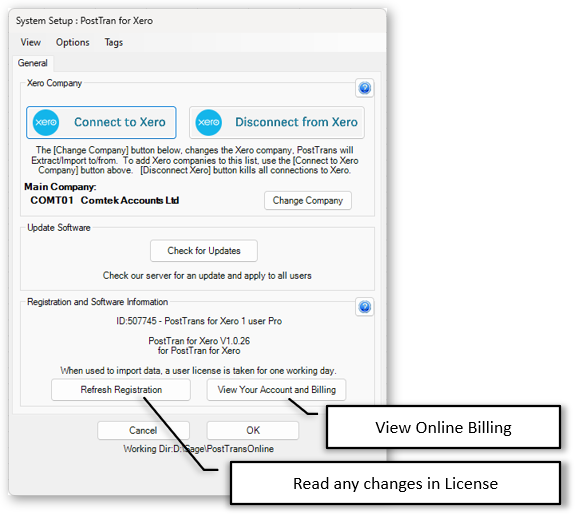This screenshot has width=577, height=517.
Task: Open help for Registration and Software Information
Action: pos(365,307)
